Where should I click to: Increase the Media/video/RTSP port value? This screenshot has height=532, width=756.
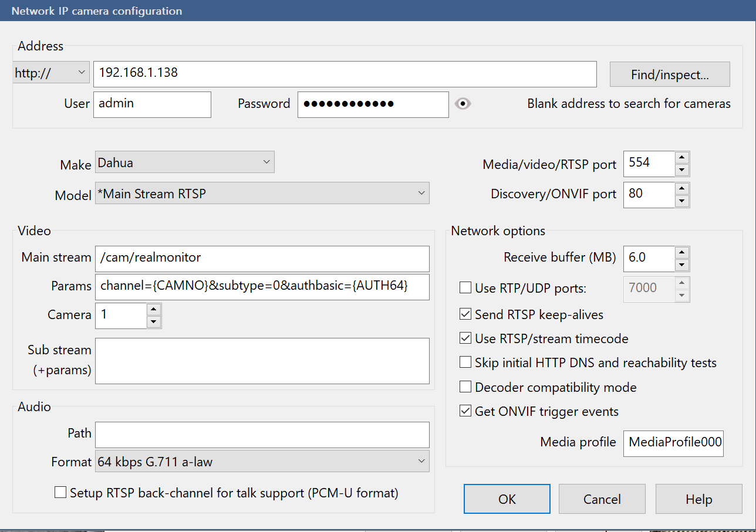click(681, 157)
